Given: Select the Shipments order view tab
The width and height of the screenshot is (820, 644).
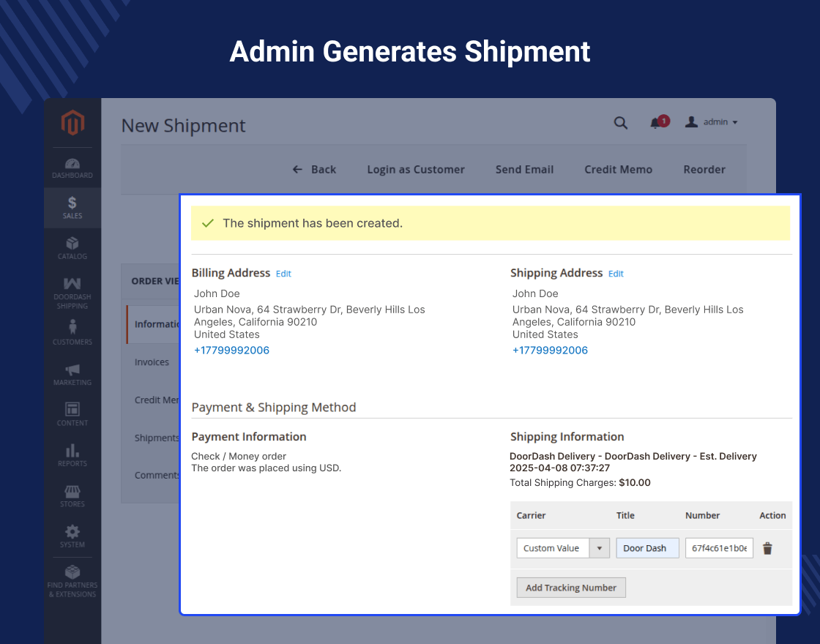Looking at the screenshot, I should point(157,438).
